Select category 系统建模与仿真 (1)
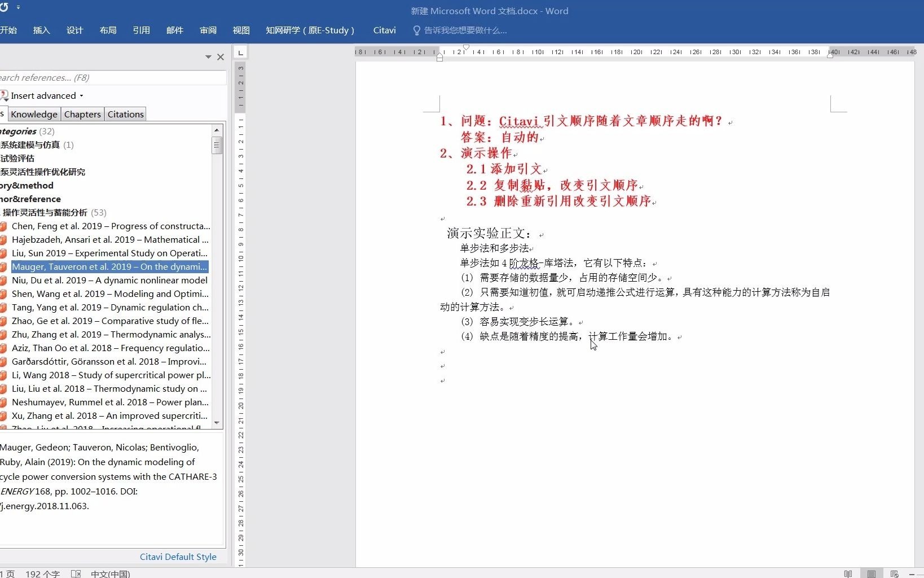The width and height of the screenshot is (924, 578). 37,145
